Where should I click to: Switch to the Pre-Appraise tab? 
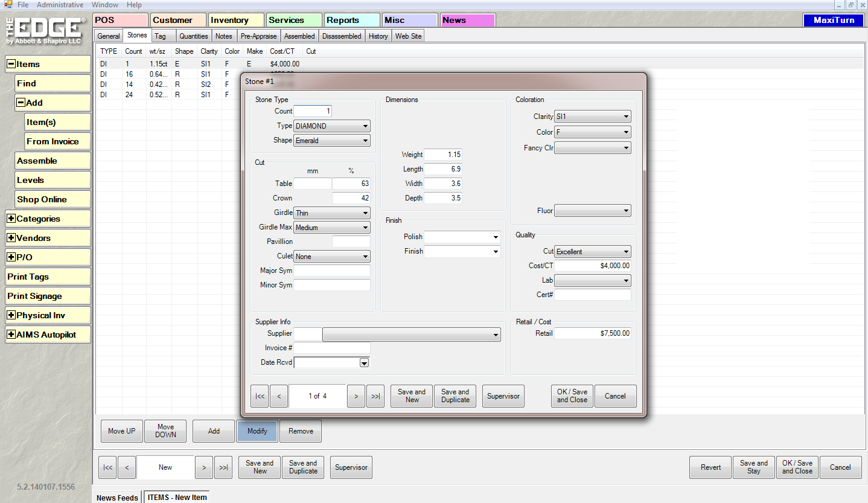[x=258, y=36]
